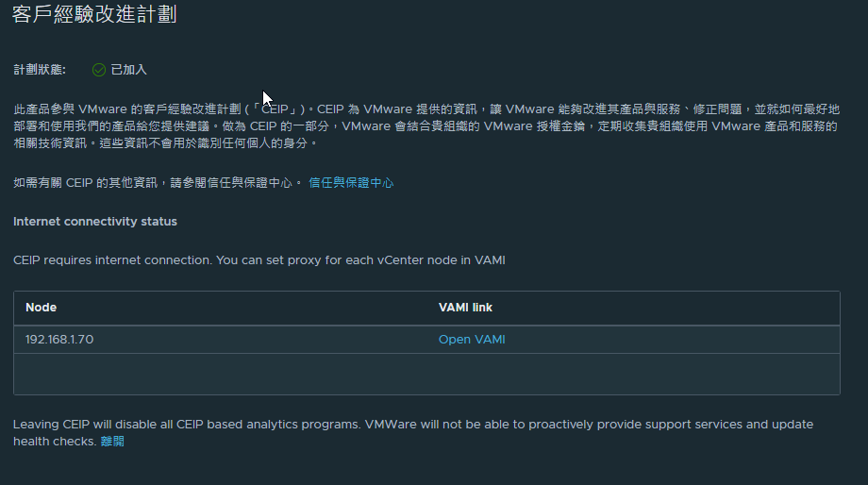Click the 客戶經驗改進計劃 page title
Image resolution: width=868 pixels, height=485 pixels.
pos(94,14)
